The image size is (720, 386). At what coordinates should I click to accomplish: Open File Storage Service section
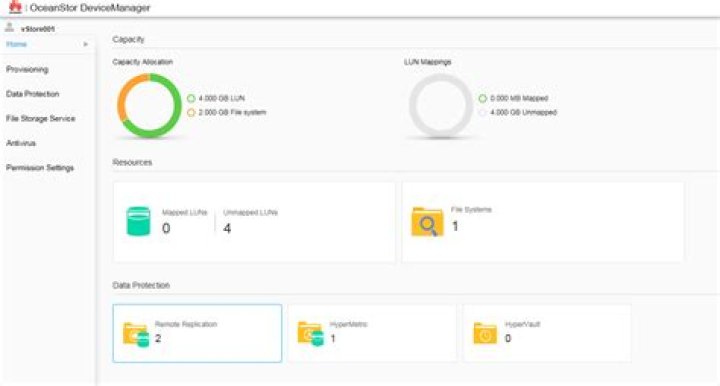[x=40, y=118]
